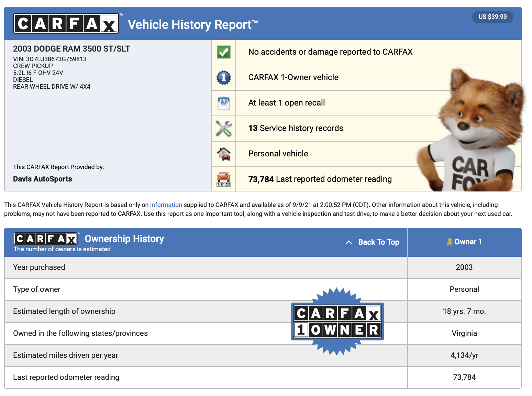
Task: Click the 'Ownership History' heading
Action: point(124,239)
